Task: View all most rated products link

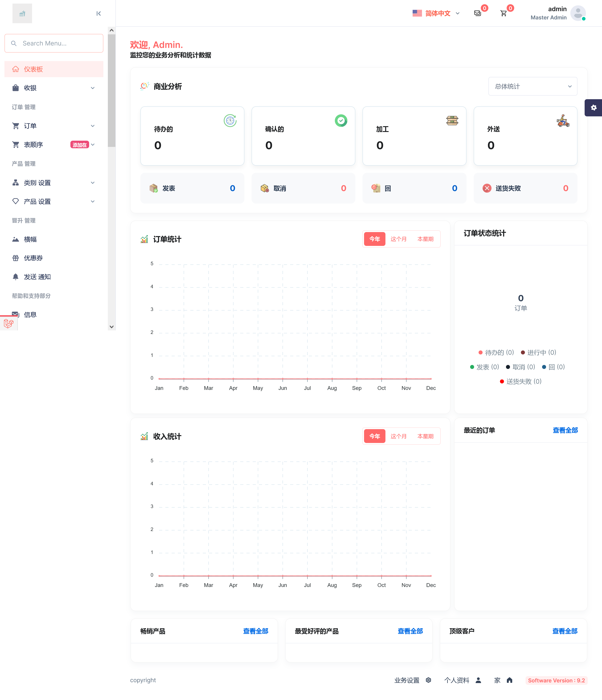Action: coord(410,631)
